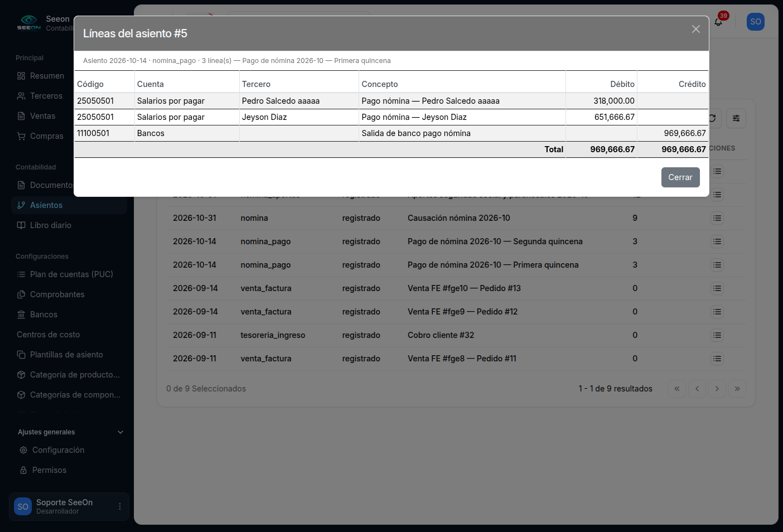Click the Bancos account cell in dialog
This screenshot has height=532, width=783.
pyautogui.click(x=187, y=133)
